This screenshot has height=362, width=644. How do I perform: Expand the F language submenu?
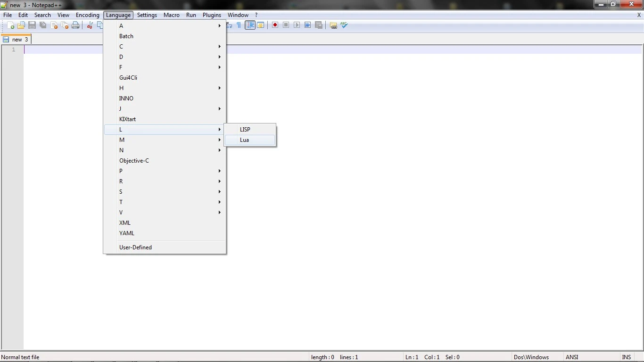point(165,67)
